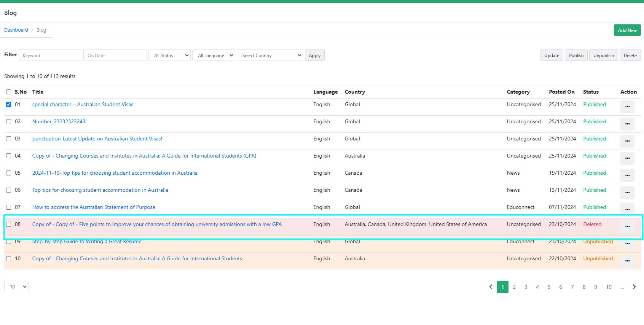Open action menu for Number-23232323243 row
The height and width of the screenshot is (325, 644).
[x=627, y=124]
